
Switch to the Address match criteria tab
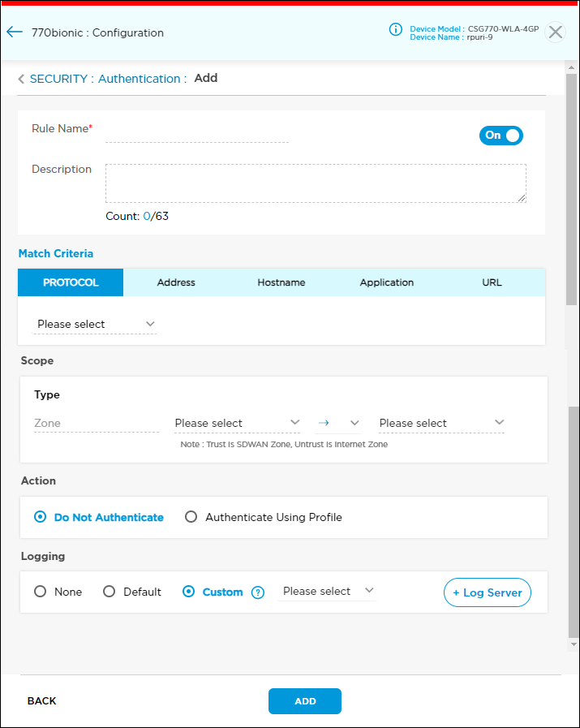175,282
